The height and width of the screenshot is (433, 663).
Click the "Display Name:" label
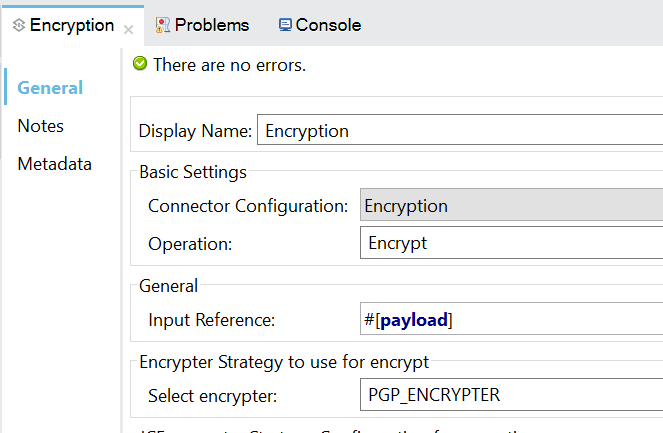coord(195,131)
